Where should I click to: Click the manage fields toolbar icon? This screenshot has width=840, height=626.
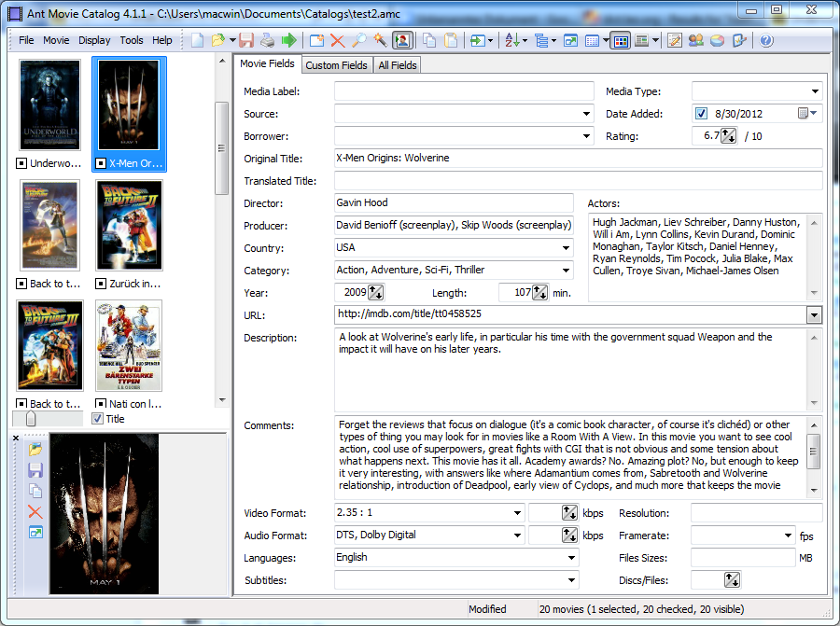[x=739, y=41]
